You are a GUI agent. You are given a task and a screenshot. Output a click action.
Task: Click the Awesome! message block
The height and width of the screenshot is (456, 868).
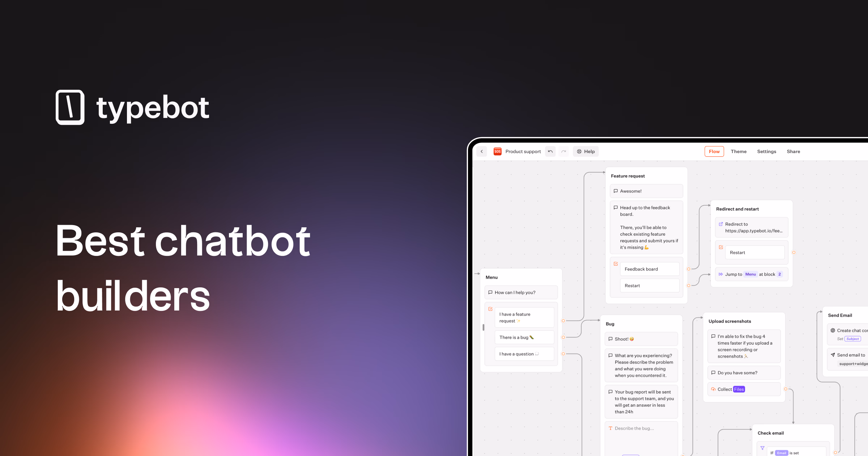point(646,191)
